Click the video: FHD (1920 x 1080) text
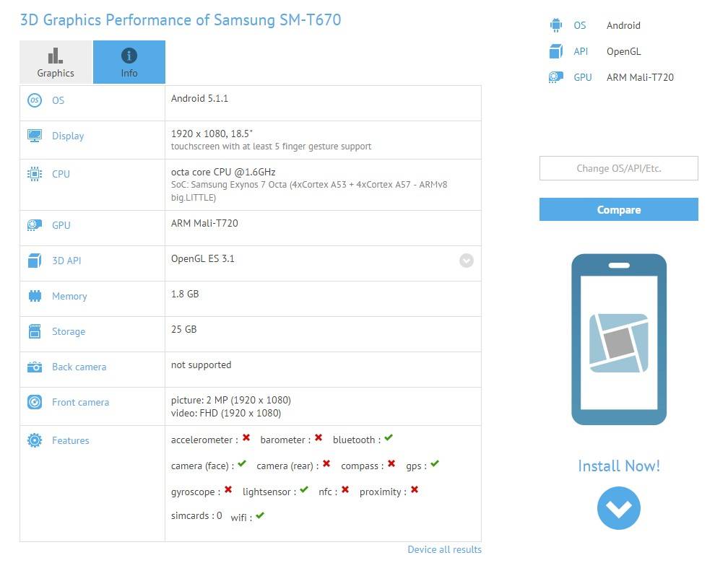This screenshot has height=563, width=728. point(226,413)
